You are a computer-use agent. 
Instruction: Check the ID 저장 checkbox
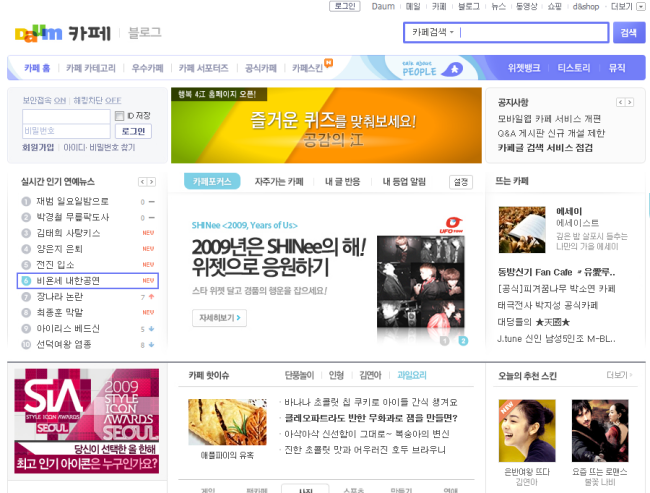pyautogui.click(x=119, y=116)
